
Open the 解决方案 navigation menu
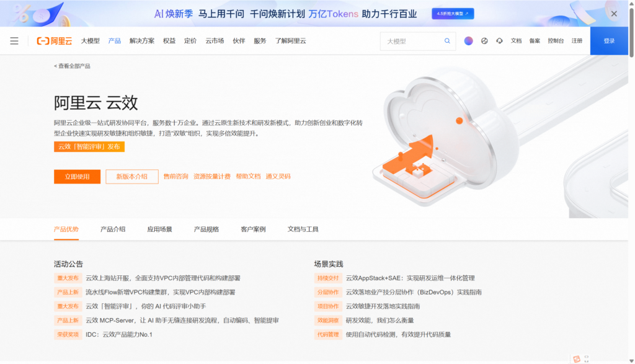point(142,41)
